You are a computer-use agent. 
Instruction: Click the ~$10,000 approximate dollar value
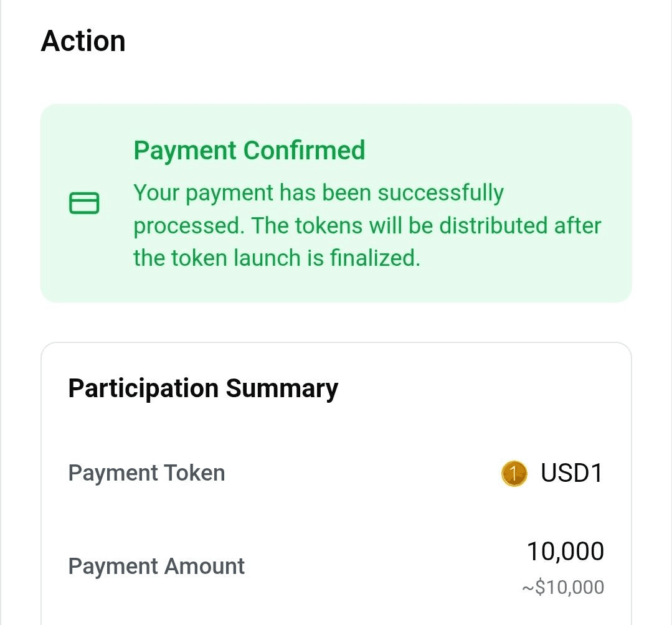point(562,587)
